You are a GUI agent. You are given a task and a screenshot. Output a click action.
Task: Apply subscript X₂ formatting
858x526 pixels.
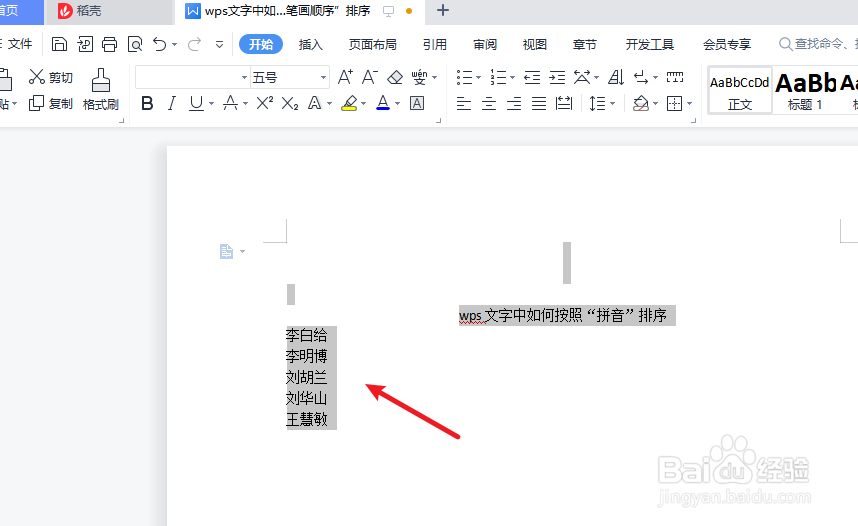[290, 103]
